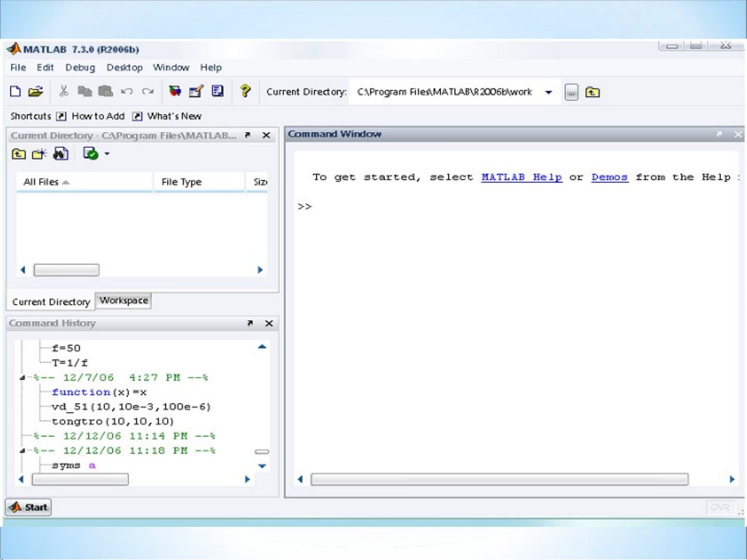Go up one directory level in main toolbar
This screenshot has width=747, height=560.
[593, 92]
